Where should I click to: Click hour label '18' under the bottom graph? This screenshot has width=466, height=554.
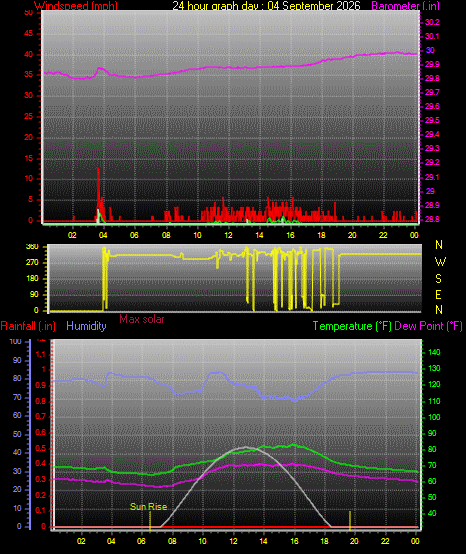(x=324, y=541)
